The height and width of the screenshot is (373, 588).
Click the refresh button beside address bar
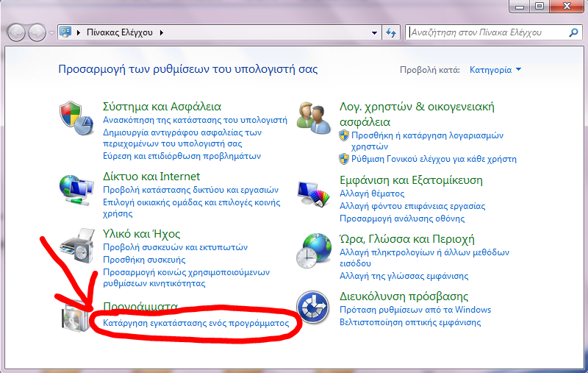click(x=392, y=33)
